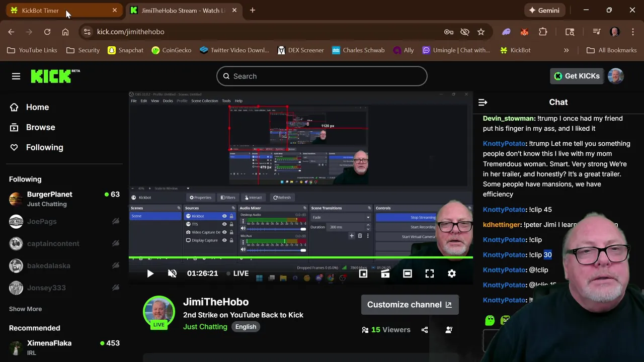Click the clip creation icon in player
Screen dimensions: 644x362
385,274
